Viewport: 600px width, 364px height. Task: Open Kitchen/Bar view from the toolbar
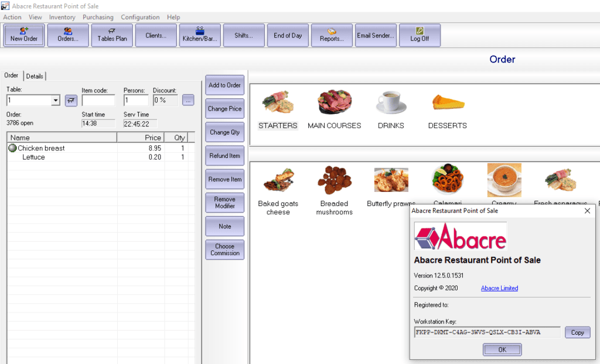coord(199,35)
